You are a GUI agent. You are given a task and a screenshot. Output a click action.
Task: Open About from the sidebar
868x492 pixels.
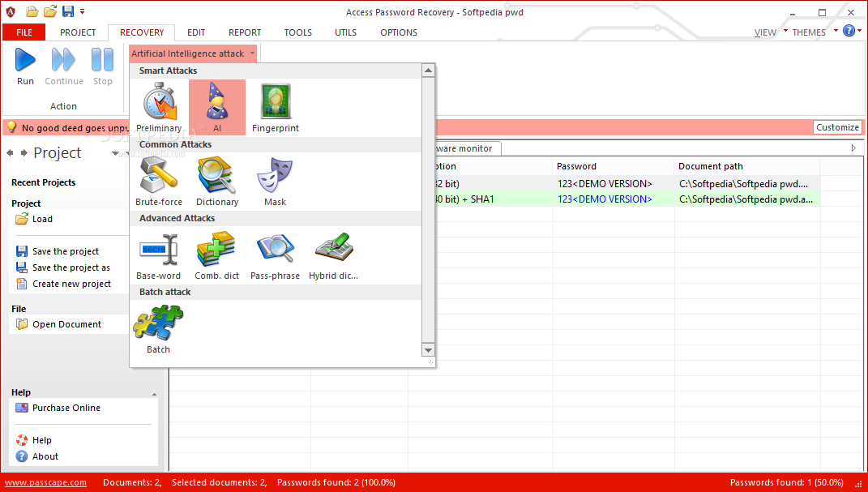tap(37, 456)
